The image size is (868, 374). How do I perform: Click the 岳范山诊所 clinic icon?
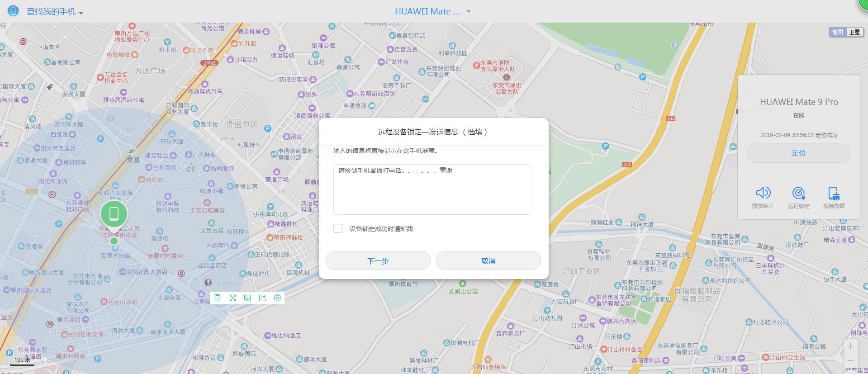(104, 302)
